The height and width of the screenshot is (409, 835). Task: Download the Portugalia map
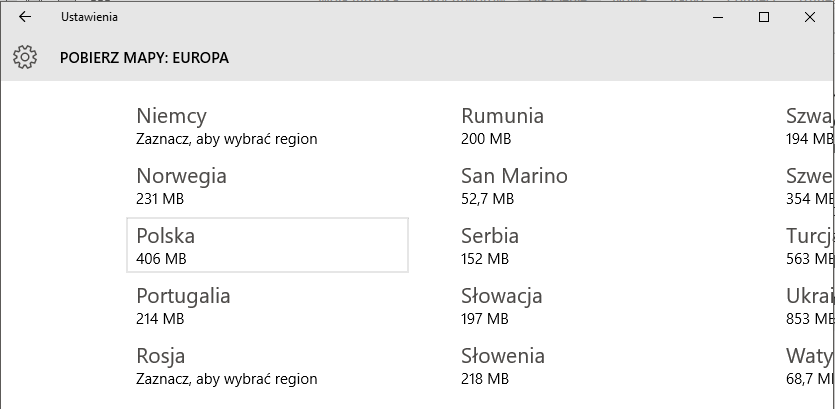coord(267,305)
